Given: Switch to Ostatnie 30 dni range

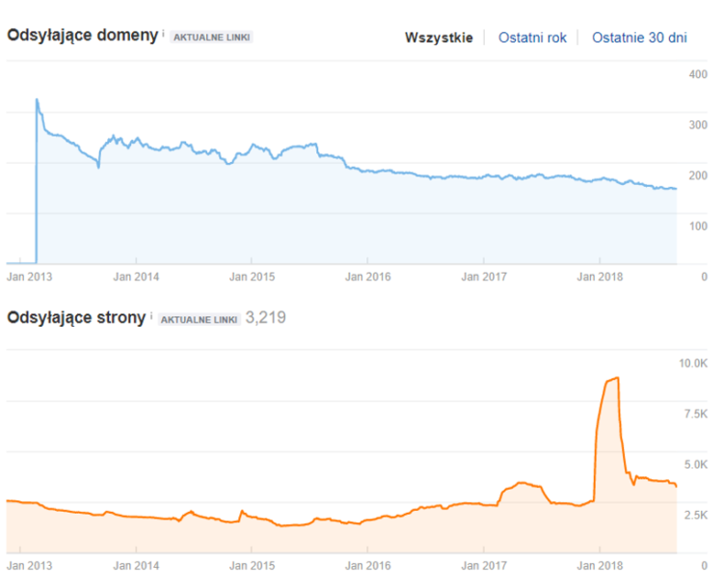Looking at the screenshot, I should pyautogui.click(x=639, y=38).
